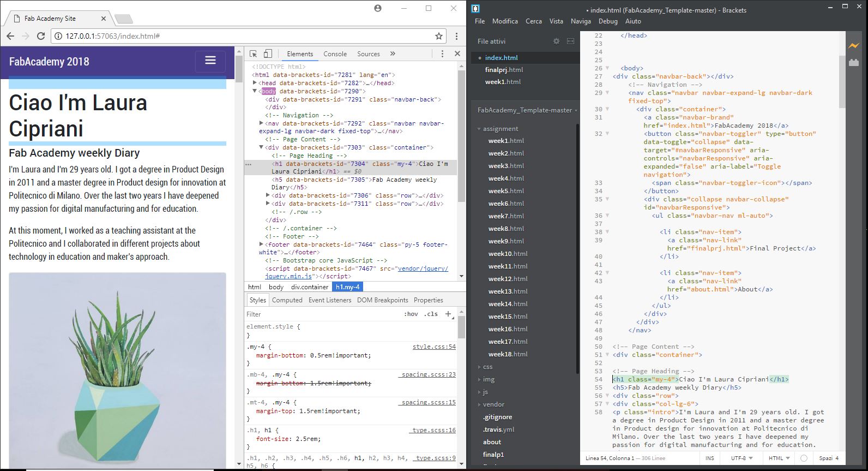868x471 pixels.
Task: Open Brackets Debug menu
Action: point(608,21)
